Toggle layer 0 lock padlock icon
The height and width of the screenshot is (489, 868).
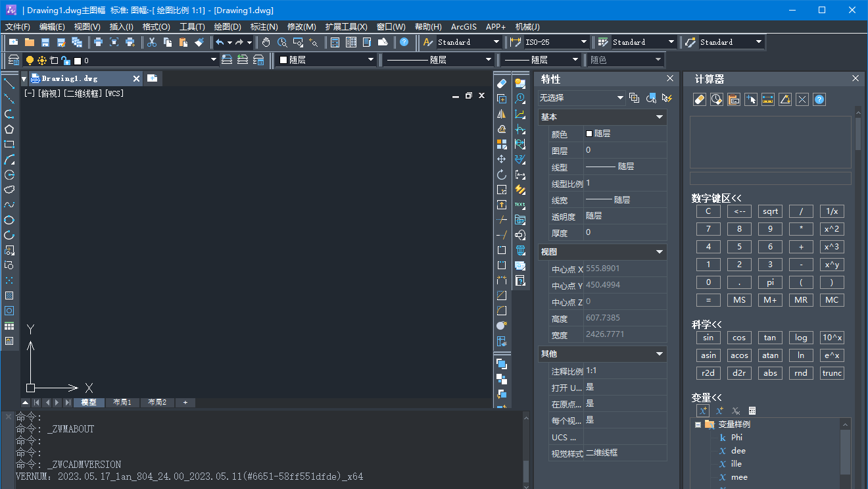tap(66, 61)
